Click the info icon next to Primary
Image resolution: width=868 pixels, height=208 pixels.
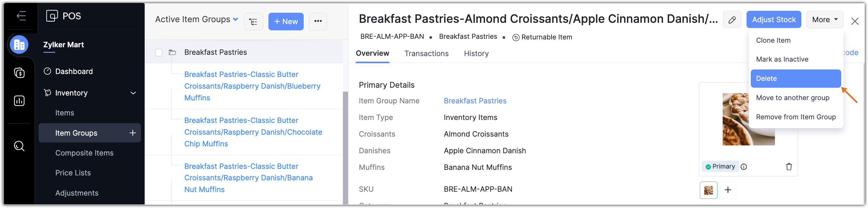click(744, 167)
